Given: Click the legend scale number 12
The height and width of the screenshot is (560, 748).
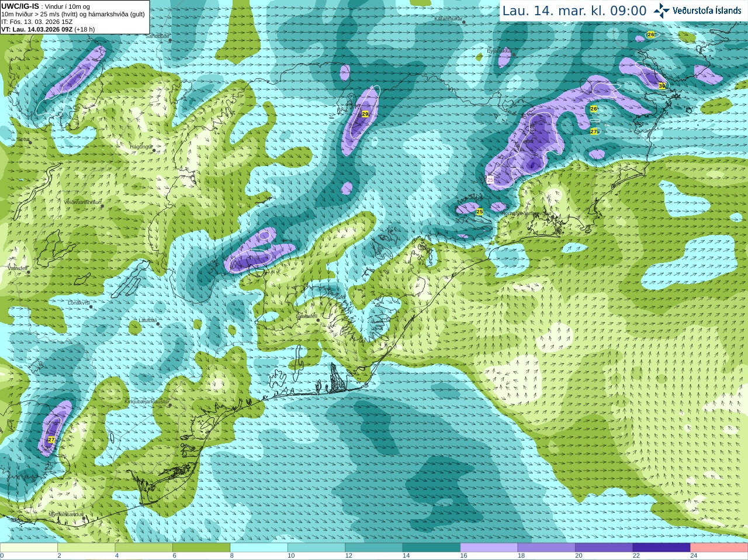Looking at the screenshot, I should (349, 556).
